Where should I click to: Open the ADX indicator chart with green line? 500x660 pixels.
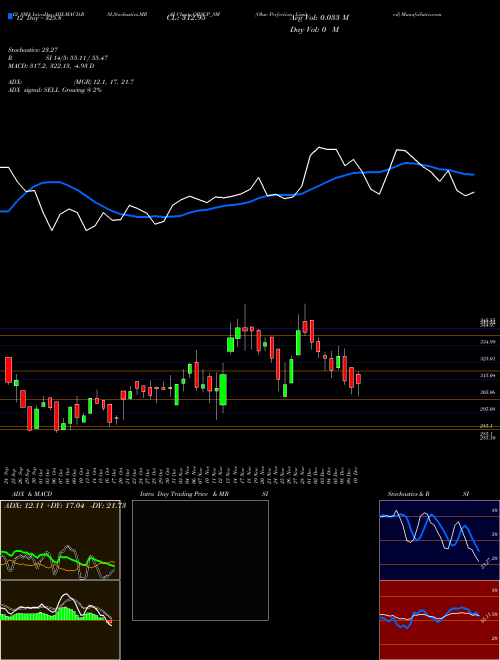(60, 540)
